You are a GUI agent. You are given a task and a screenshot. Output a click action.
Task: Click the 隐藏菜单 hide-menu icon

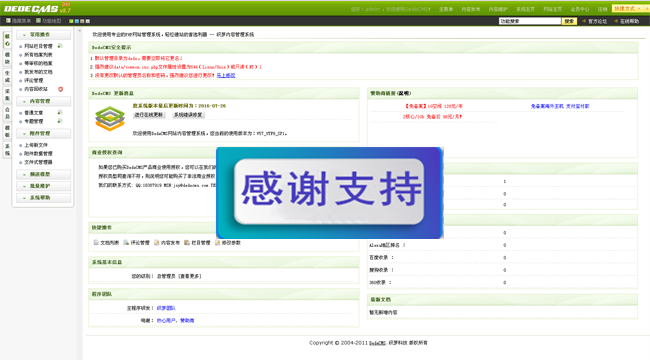8,21
